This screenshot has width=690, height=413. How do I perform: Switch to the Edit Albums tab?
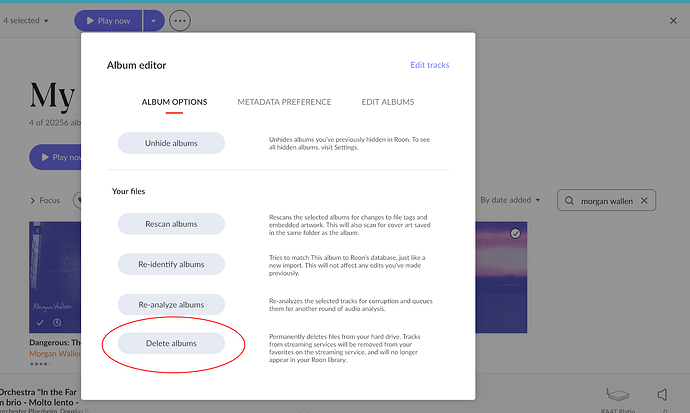coord(388,102)
